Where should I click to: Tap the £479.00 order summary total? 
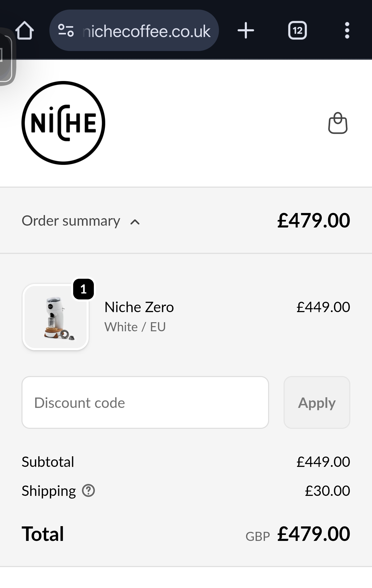(x=313, y=220)
